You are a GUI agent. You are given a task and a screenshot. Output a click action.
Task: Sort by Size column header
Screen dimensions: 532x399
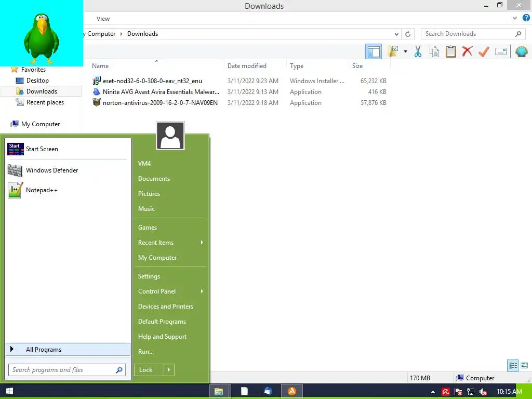tap(369, 66)
